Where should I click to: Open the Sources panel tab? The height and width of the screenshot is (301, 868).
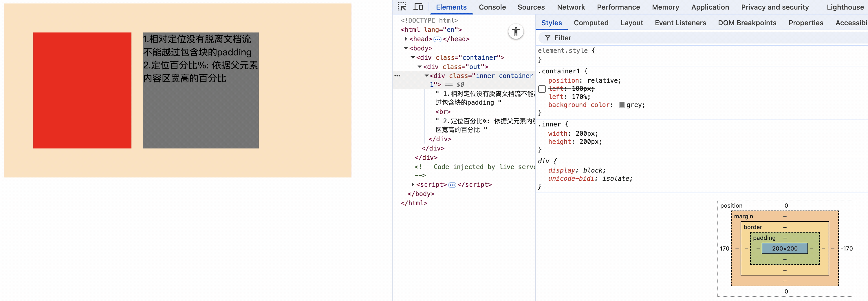pyautogui.click(x=531, y=7)
